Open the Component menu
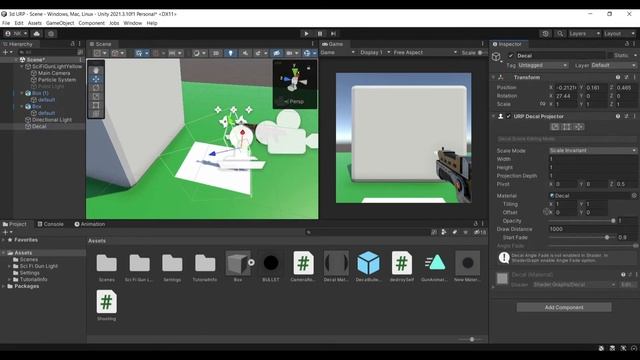This screenshot has height=360, width=640. (91, 23)
